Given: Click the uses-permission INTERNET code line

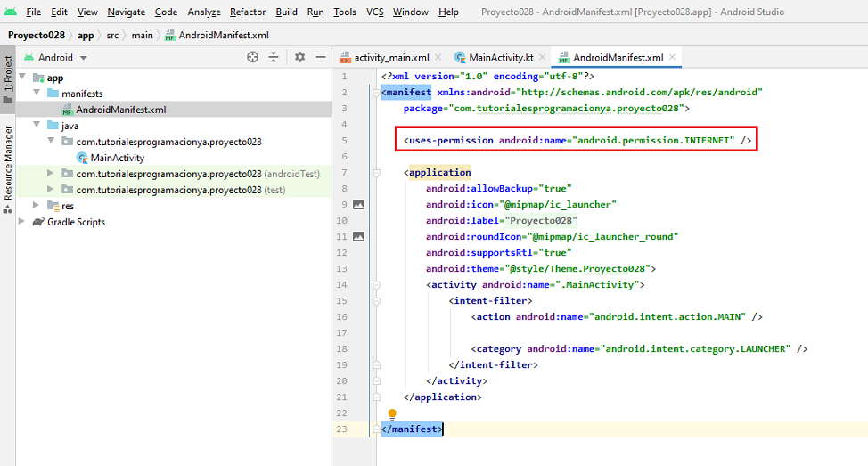Looking at the screenshot, I should tap(577, 140).
